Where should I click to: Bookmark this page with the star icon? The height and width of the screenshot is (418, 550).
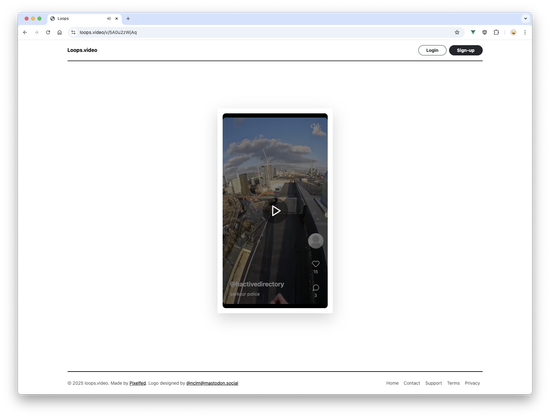click(457, 32)
